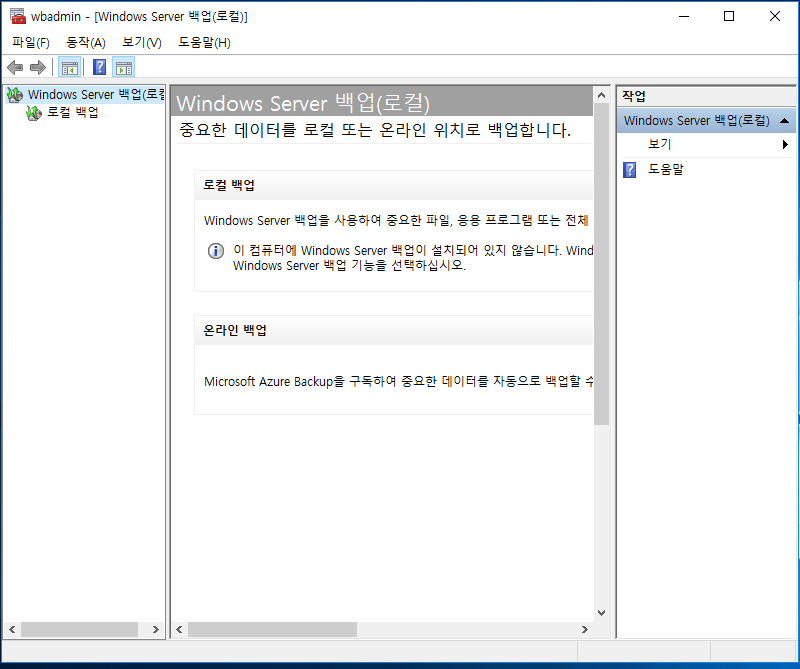Toggle the action pane toolbar icon
This screenshot has width=800, height=669.
point(124,67)
